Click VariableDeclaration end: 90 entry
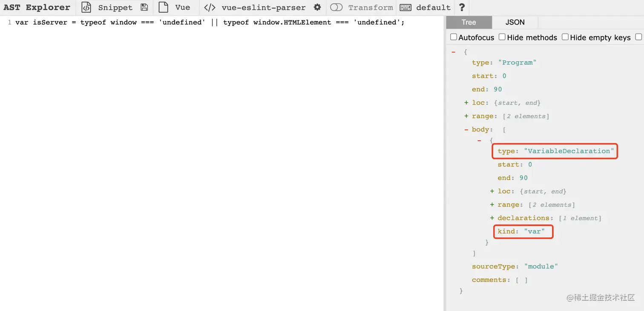644x311 pixels. pos(513,178)
